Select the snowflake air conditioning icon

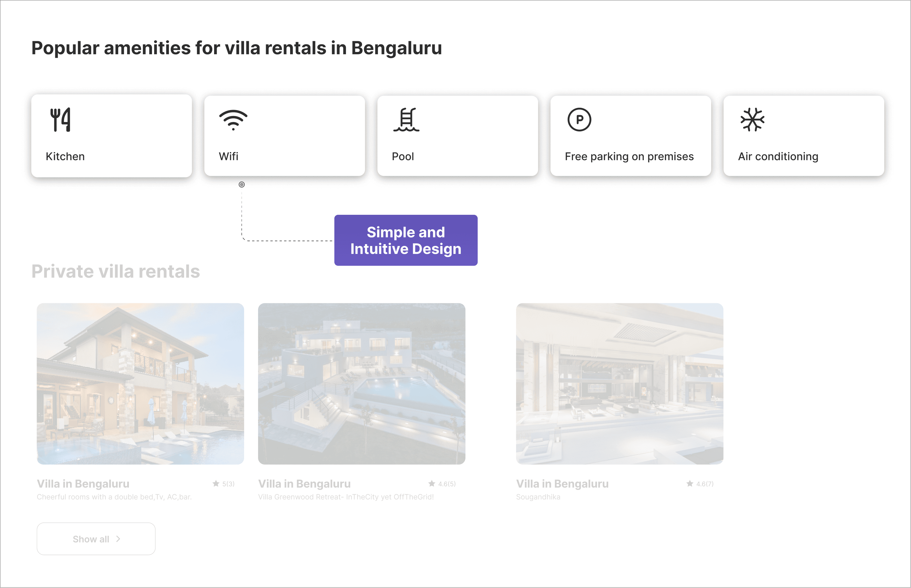click(x=753, y=119)
